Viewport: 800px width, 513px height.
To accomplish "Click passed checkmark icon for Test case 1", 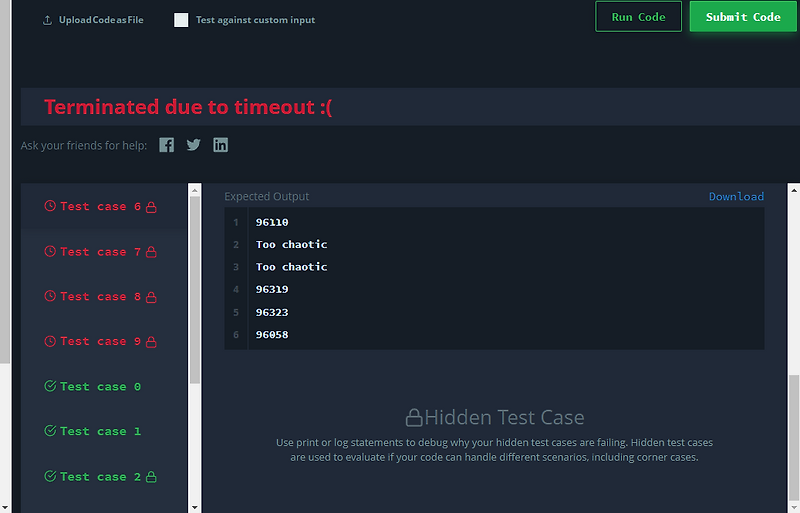I will coord(50,431).
